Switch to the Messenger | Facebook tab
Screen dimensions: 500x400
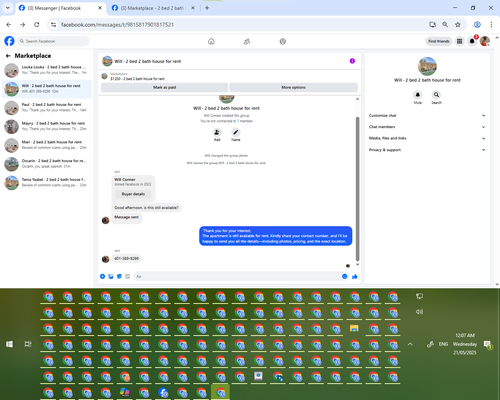point(60,8)
